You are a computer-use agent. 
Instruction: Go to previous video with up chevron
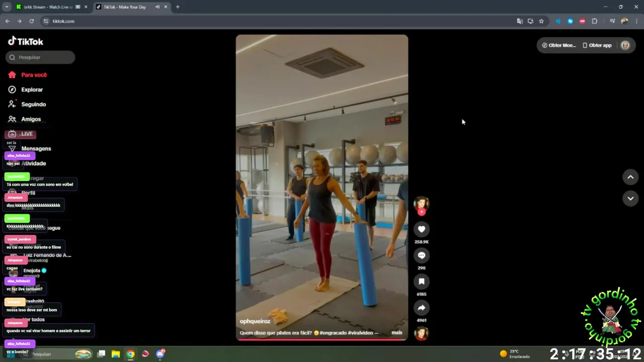pos(630,177)
